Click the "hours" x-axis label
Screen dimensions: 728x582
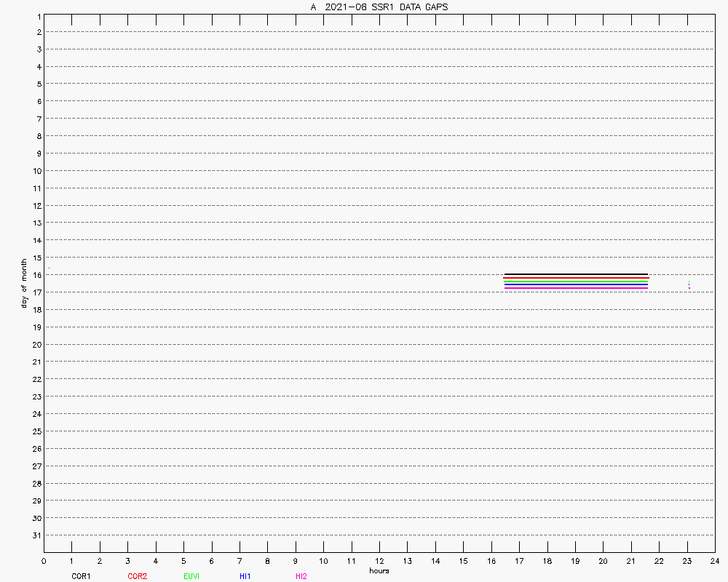(379, 571)
